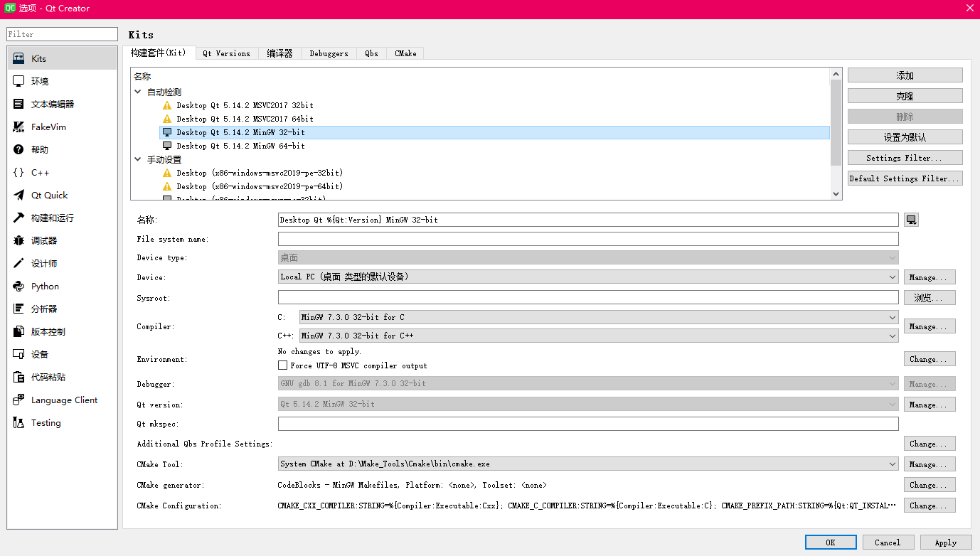
Task: Open the Device dropdown Local PC
Action: tap(588, 277)
